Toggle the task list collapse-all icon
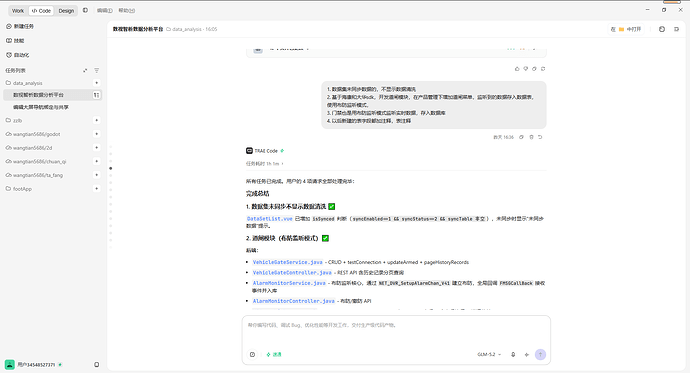This screenshot has height=373, width=690. click(x=85, y=70)
